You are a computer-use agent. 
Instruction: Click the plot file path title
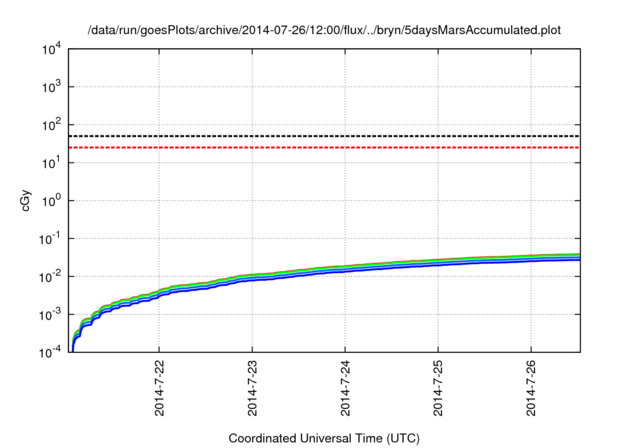click(324, 30)
